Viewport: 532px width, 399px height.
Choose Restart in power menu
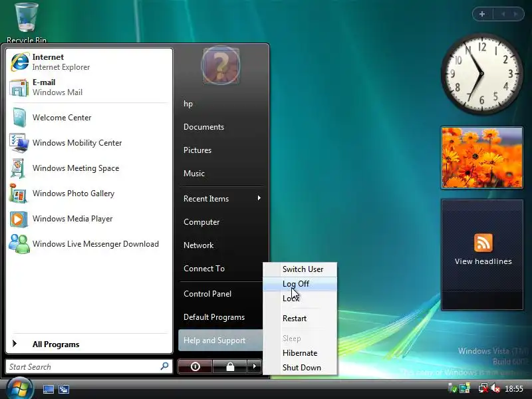[301, 319]
